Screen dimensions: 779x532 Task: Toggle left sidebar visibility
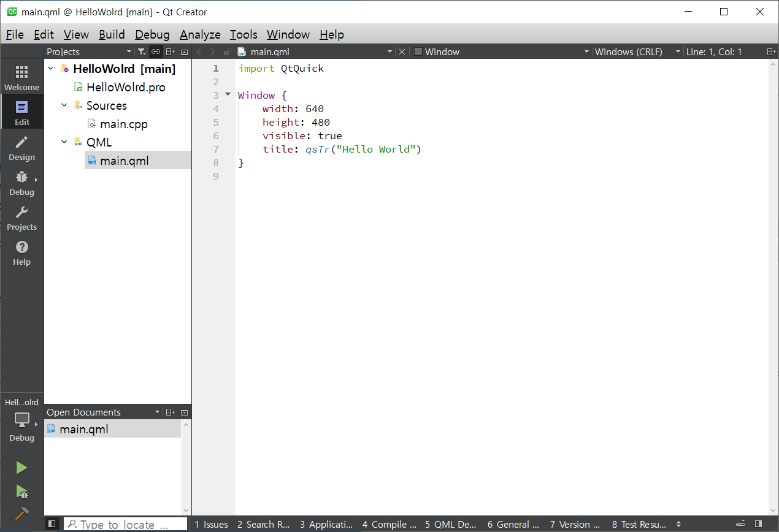pos(52,524)
